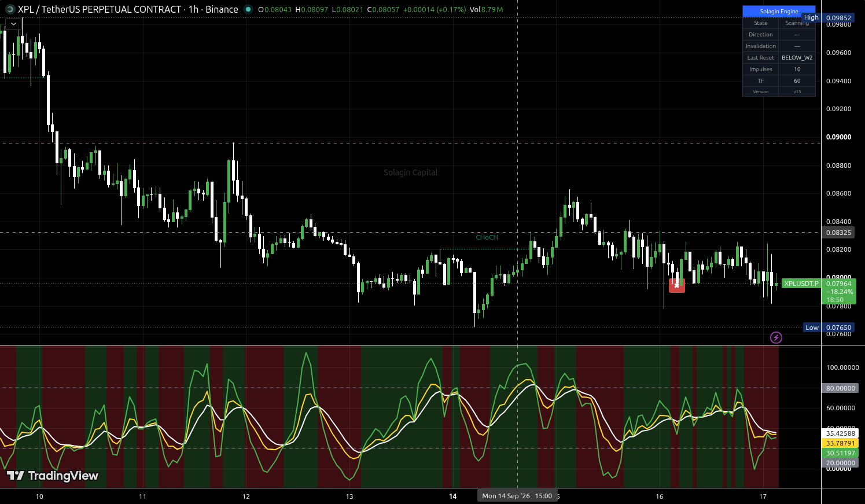Viewport: 865px width, 504px height.
Task: Click the bold date 14 on the time axis
Action: tap(453, 496)
